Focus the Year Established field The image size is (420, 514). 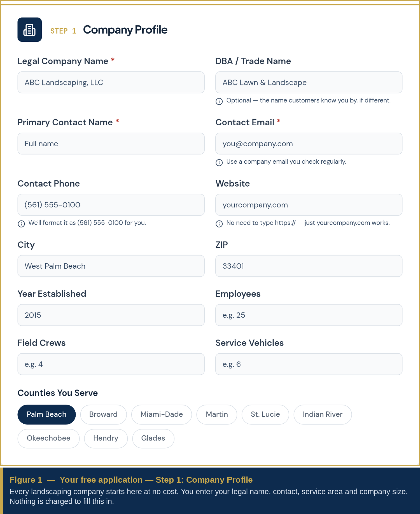click(111, 315)
